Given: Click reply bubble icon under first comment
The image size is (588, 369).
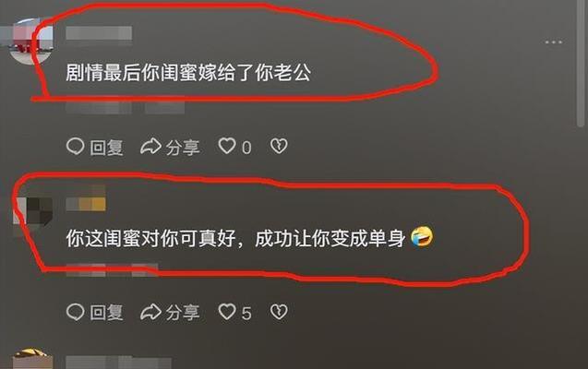Looking at the screenshot, I should pyautogui.click(x=75, y=147).
